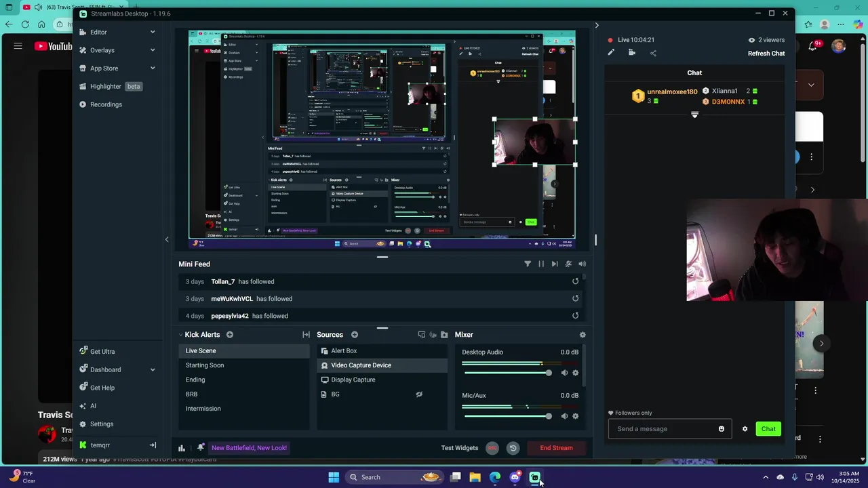Screen dimensions: 868x488
Task: Open Streamlabs Settings
Action: (102, 424)
